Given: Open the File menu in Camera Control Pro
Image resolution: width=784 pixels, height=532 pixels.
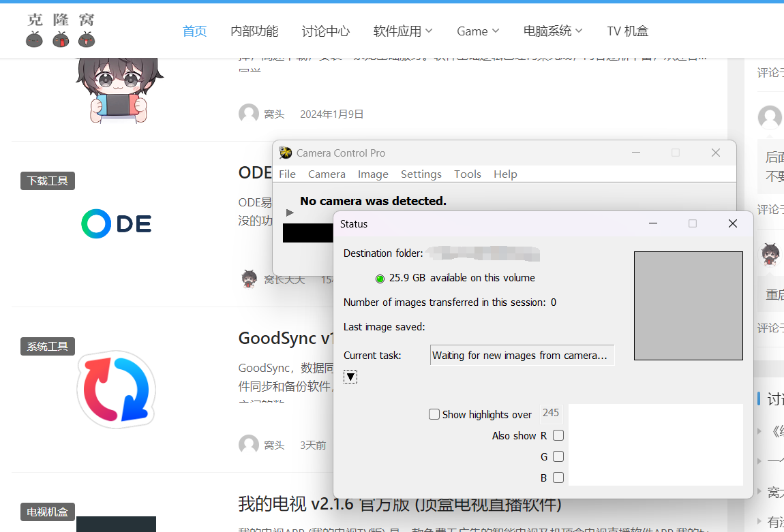Looking at the screenshot, I should coord(287,174).
